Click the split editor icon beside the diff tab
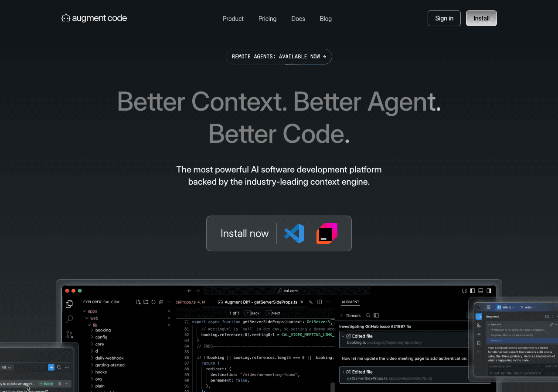 pos(320,301)
